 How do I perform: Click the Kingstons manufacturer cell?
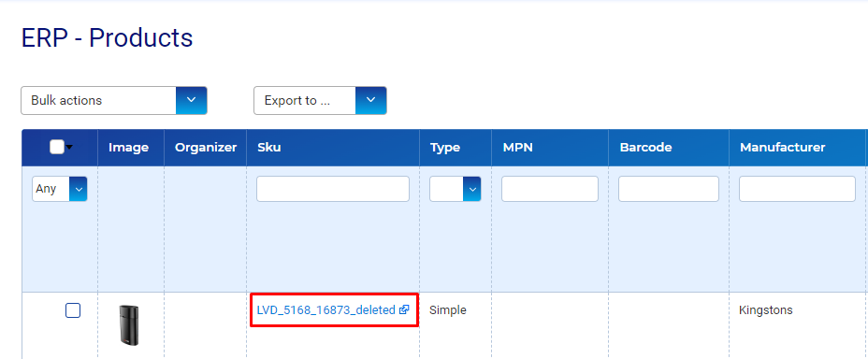[x=766, y=310]
